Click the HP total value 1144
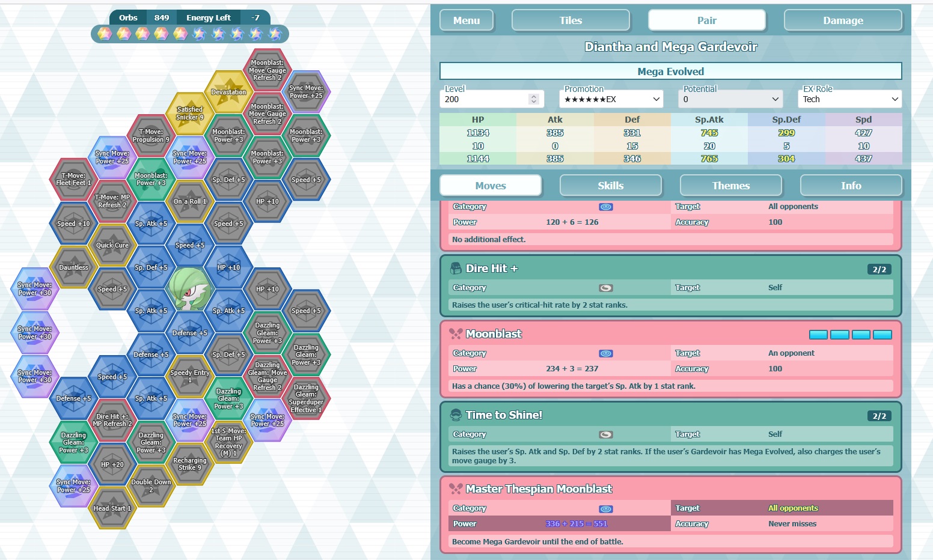Image resolution: width=933 pixels, height=560 pixels. [478, 159]
